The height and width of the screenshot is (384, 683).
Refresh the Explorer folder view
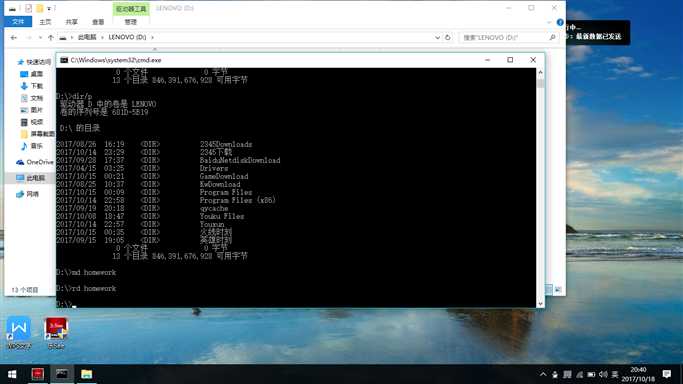[447, 38]
